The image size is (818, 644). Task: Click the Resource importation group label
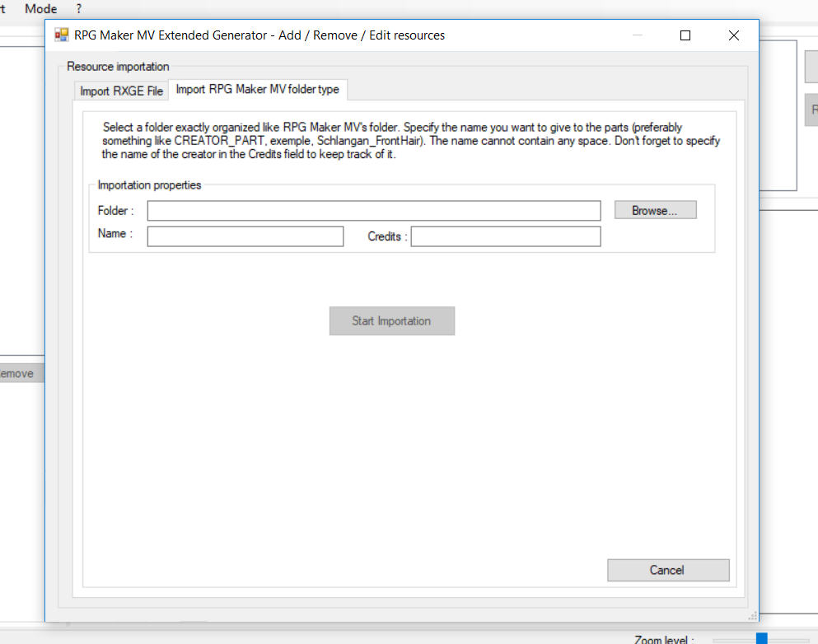click(118, 67)
